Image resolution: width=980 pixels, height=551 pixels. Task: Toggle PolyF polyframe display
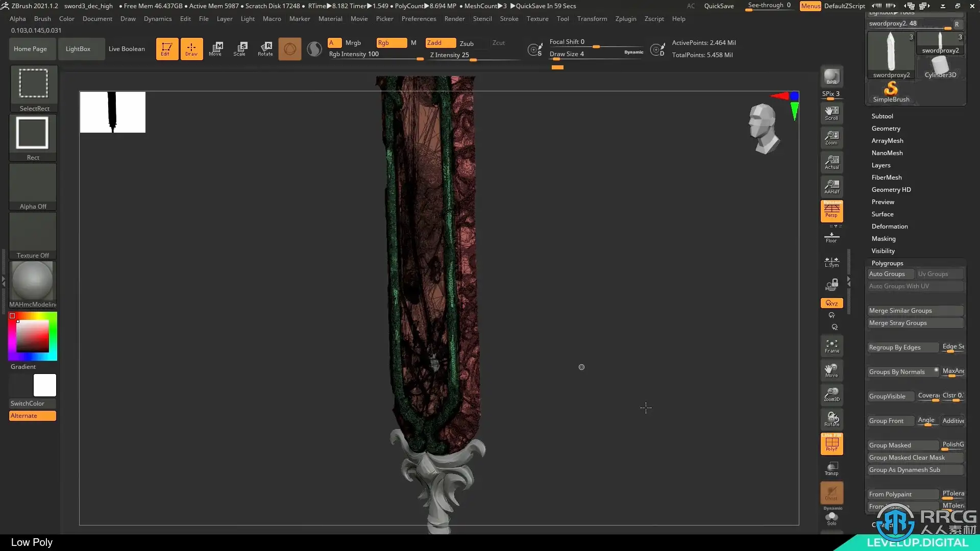click(x=831, y=443)
